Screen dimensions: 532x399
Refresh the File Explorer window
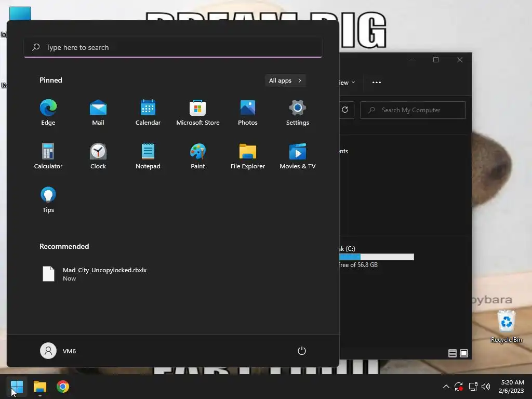pos(345,110)
